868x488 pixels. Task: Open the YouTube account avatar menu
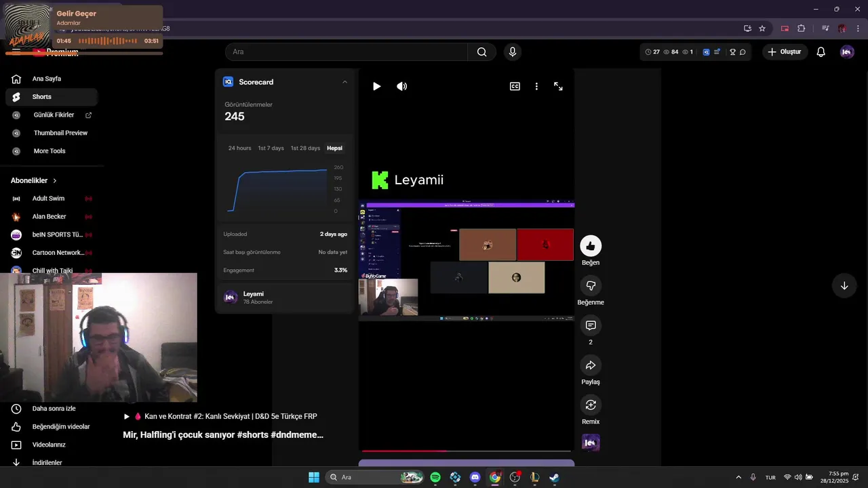[847, 52]
